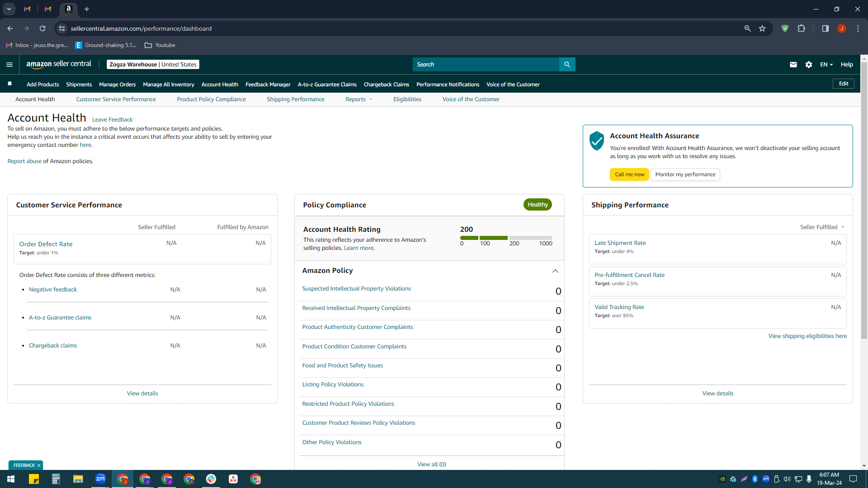This screenshot has height=488, width=868.
Task: Open the Leave Feedback link
Action: click(x=113, y=120)
